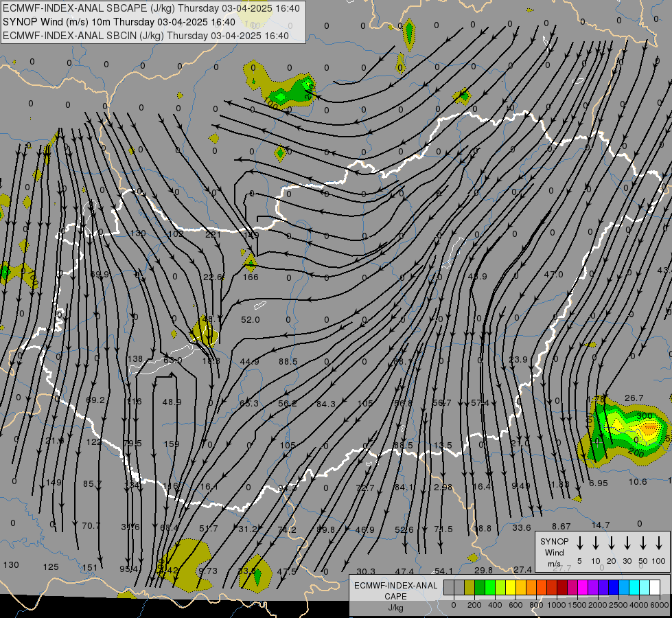Click the 400 label on CAPE scale
672x618 pixels.
tap(495, 605)
